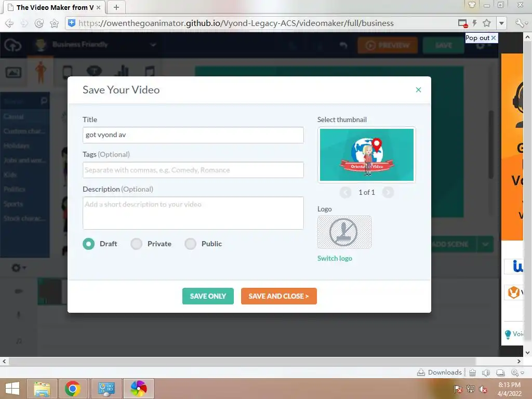Go to the next thumbnail arrow
Image resolution: width=532 pixels, height=399 pixels.
tap(388, 192)
